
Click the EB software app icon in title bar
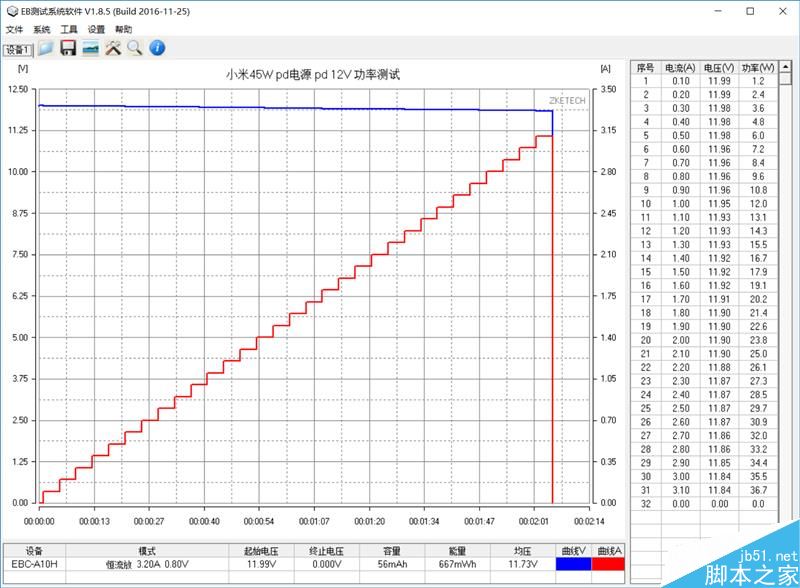pos(11,11)
